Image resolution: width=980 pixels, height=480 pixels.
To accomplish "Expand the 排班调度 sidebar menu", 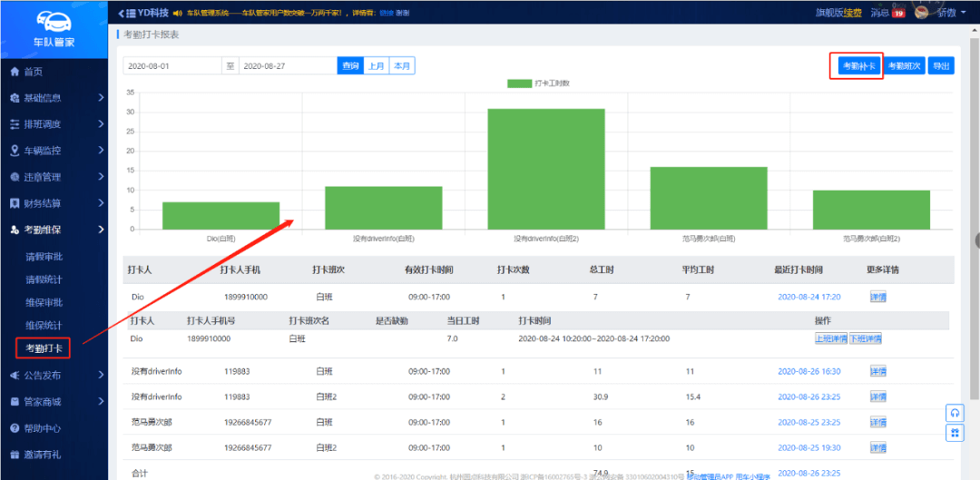I will 54,124.
